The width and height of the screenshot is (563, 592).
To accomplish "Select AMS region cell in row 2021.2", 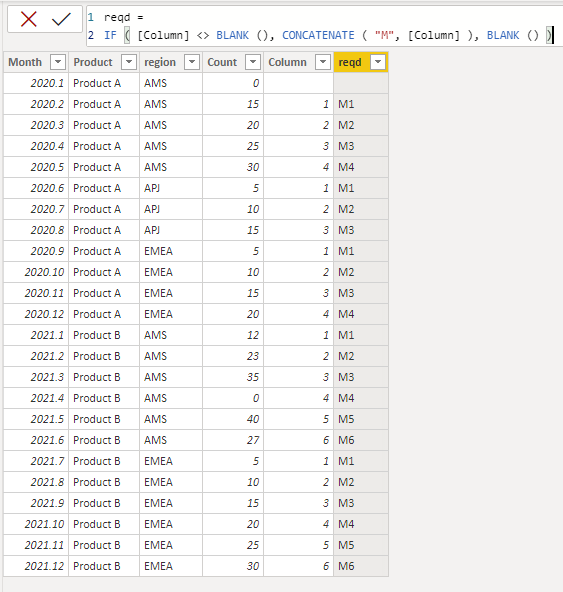I will click(171, 356).
